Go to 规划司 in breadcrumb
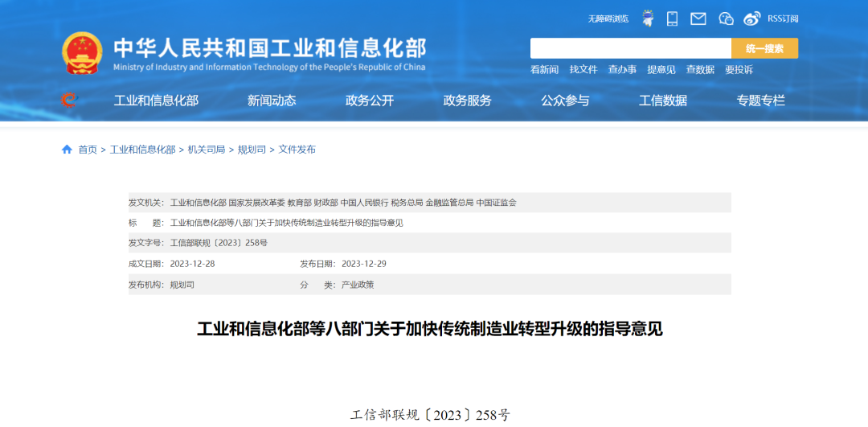868x427 pixels. pos(252,150)
